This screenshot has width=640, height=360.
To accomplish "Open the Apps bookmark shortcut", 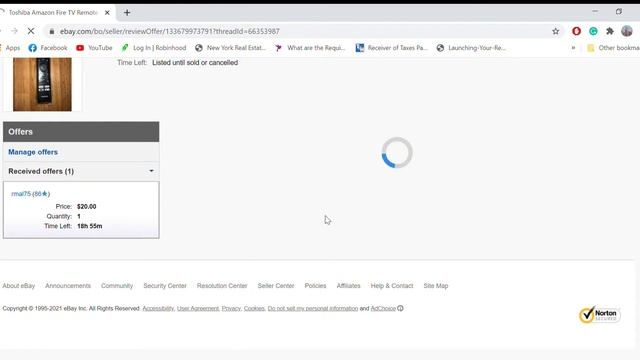I will click(x=12, y=48).
